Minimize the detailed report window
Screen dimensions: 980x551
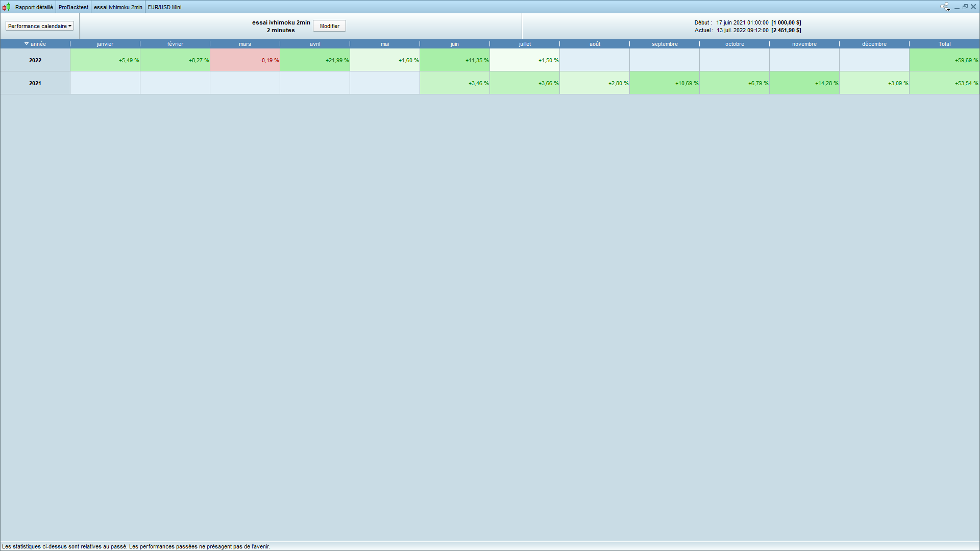pyautogui.click(x=957, y=7)
